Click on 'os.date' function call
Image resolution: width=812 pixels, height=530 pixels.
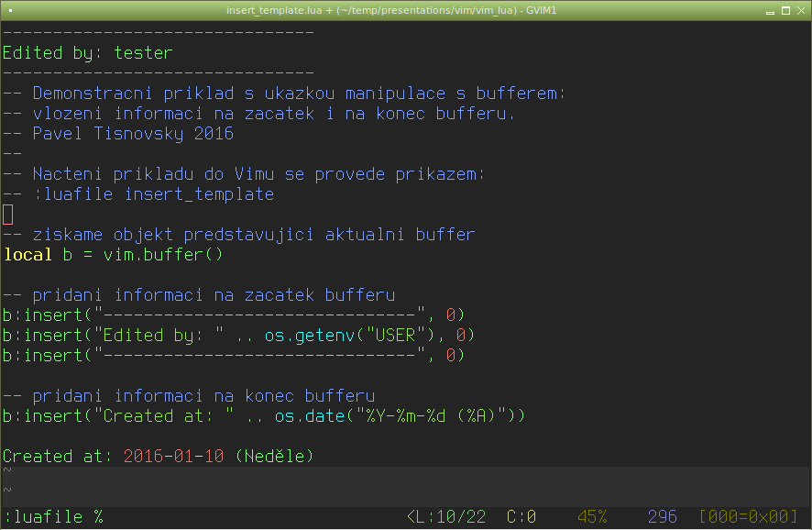[x=310, y=416]
